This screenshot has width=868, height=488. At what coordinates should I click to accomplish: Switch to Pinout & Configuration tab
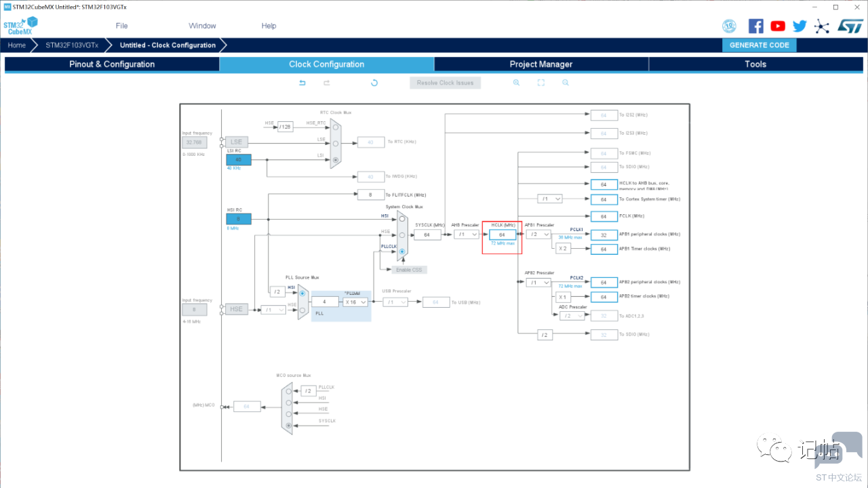coord(112,64)
